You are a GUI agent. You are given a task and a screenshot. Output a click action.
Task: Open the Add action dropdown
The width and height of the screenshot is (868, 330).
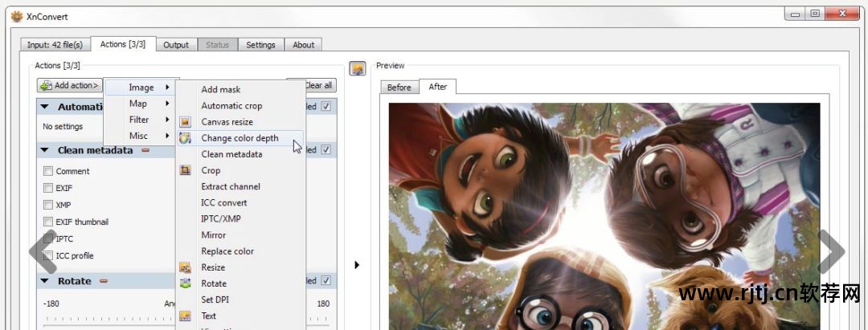pyautogui.click(x=69, y=85)
